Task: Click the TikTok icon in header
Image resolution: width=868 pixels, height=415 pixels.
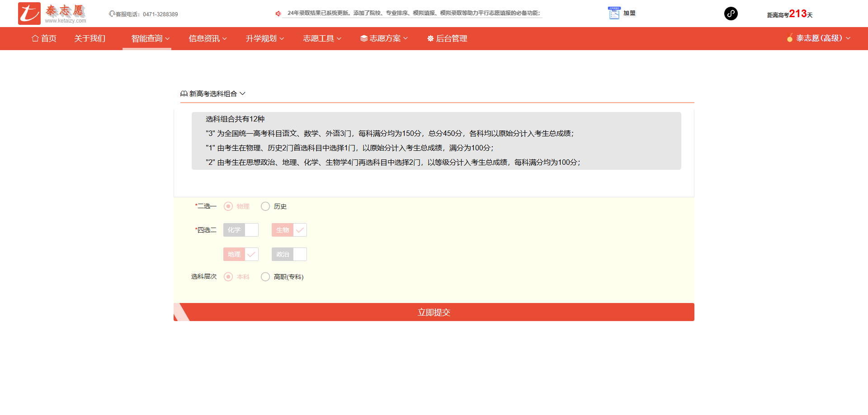Action: pos(731,14)
